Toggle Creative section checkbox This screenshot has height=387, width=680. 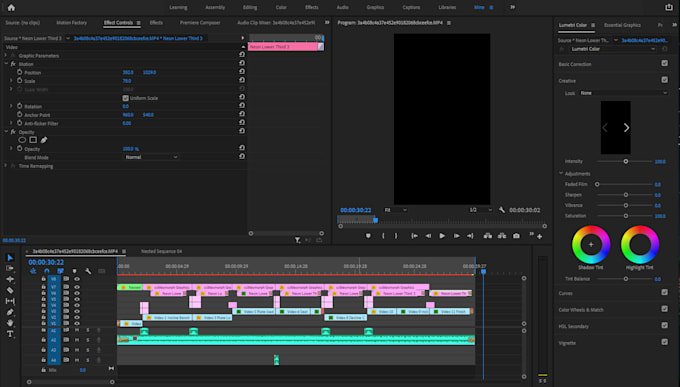[665, 80]
